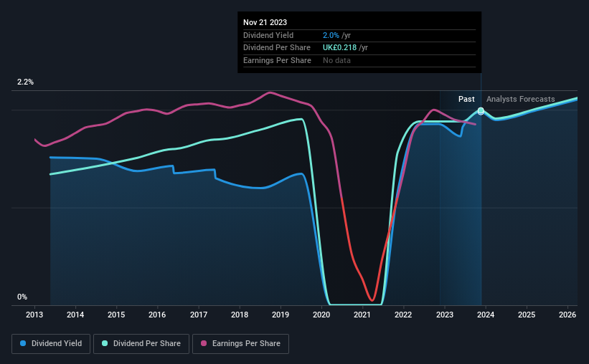589x364 pixels.
Task: Toggle the Earnings Per Share legend series
Action: pyautogui.click(x=240, y=344)
